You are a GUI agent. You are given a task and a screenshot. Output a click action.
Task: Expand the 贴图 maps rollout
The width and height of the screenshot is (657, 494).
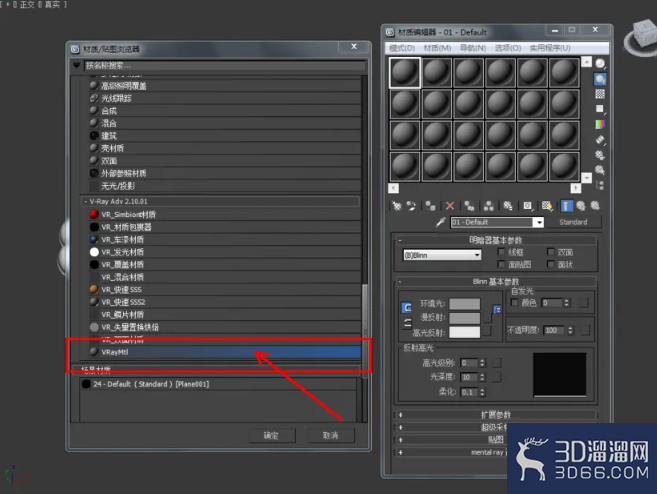tap(451, 440)
